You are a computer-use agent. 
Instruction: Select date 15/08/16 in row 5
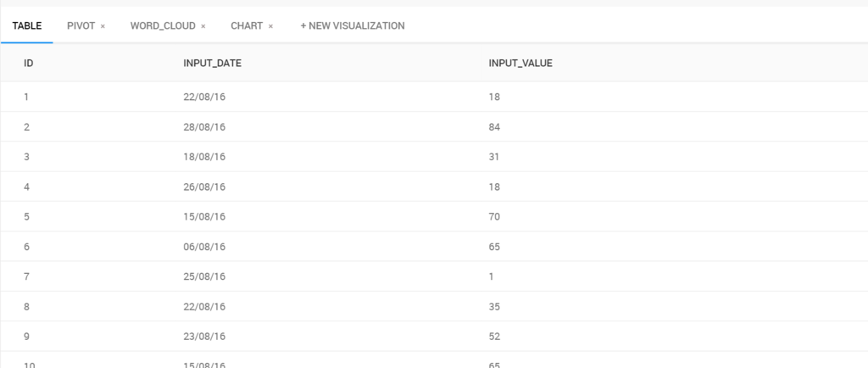[x=204, y=216]
